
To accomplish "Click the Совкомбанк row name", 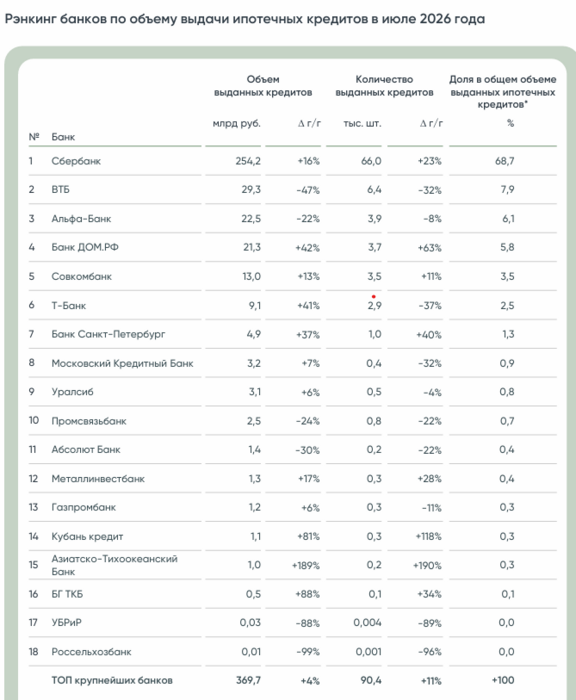I will (x=81, y=276).
